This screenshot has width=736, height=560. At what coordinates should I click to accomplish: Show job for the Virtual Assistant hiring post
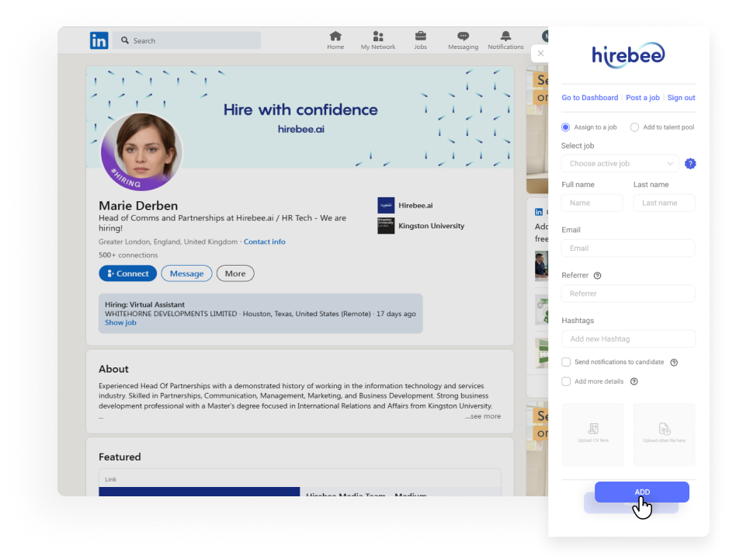click(120, 322)
